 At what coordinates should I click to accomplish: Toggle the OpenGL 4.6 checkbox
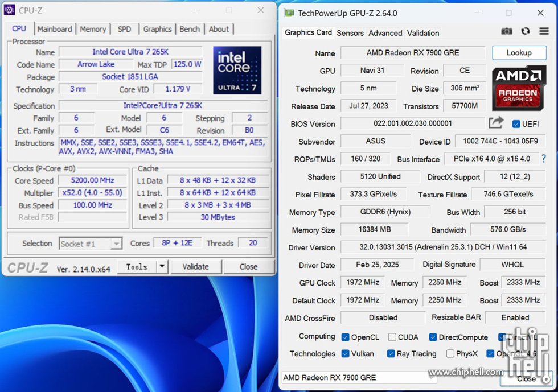[x=490, y=353]
